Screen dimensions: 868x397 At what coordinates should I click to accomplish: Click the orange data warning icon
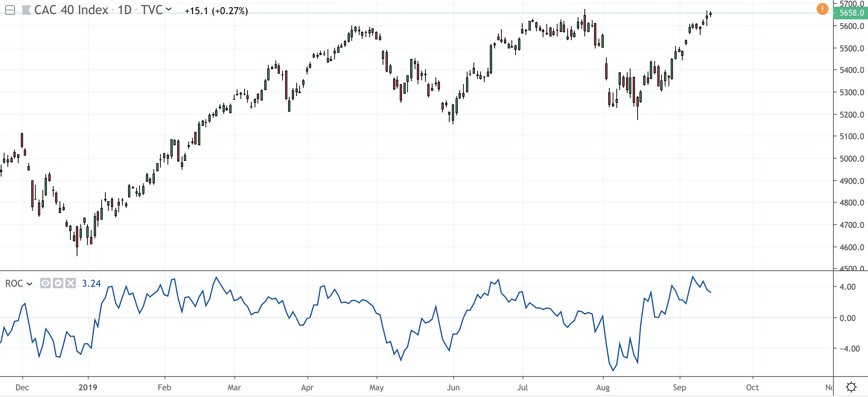(x=822, y=9)
